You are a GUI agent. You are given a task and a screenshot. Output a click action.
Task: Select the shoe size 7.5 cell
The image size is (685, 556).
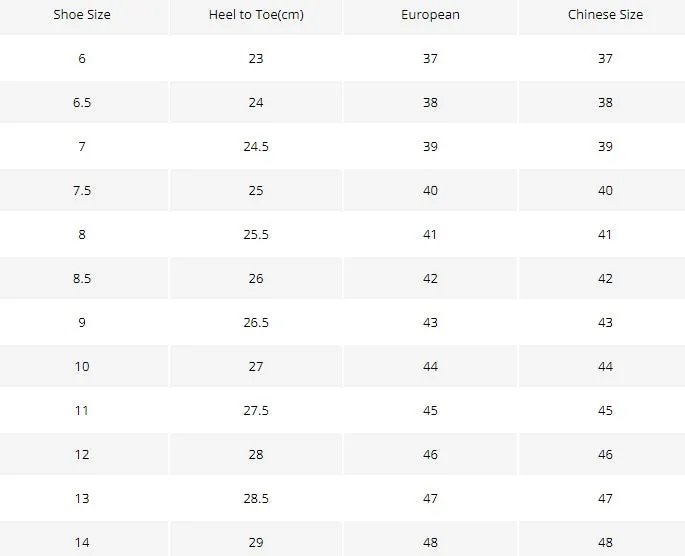coord(82,190)
